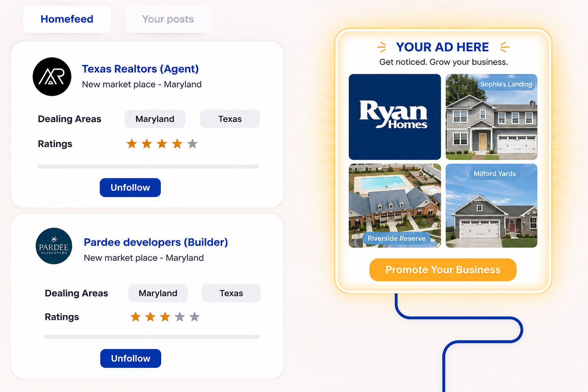Open the Milford Yards house photo
Screen dimensions: 588x392
click(492, 206)
